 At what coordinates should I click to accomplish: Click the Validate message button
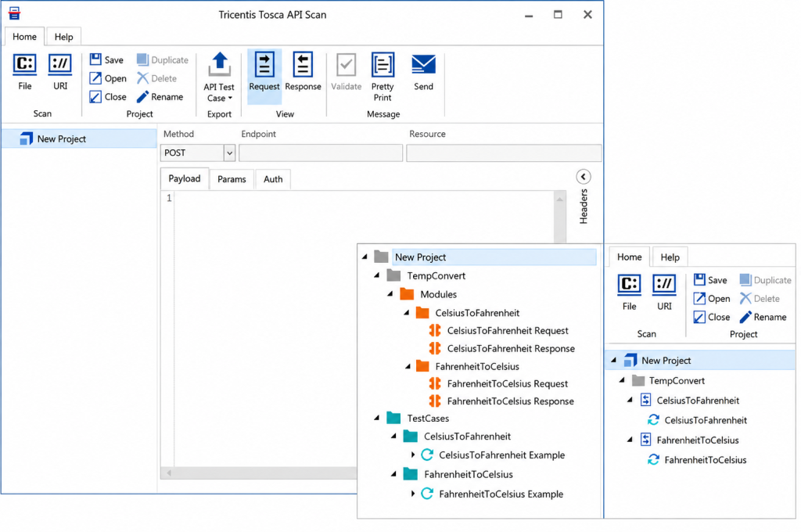coord(346,71)
